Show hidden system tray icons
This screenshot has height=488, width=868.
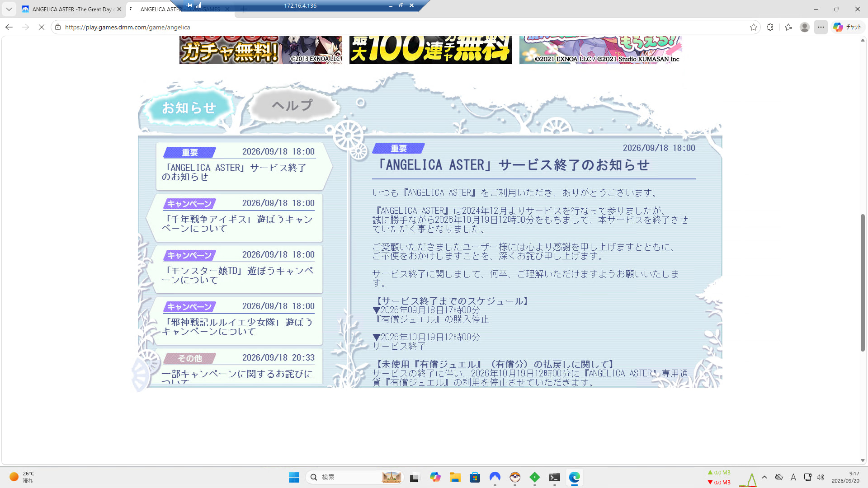click(764, 477)
